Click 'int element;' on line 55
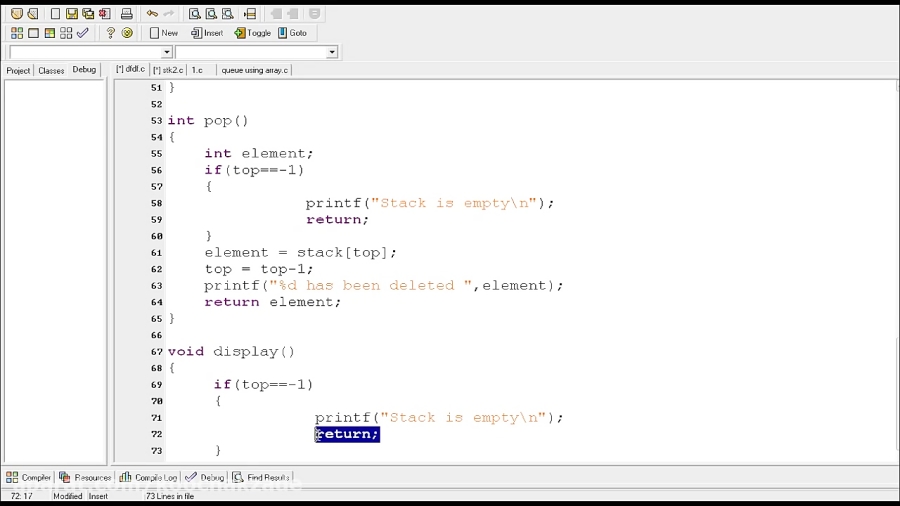This screenshot has height=506, width=900. point(259,154)
